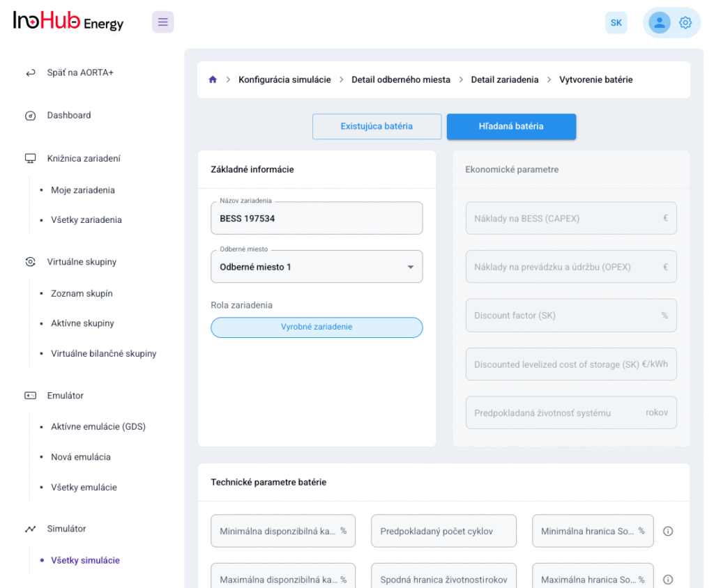Open the SK language selector
Viewport: 714px width, 588px height.
click(616, 22)
